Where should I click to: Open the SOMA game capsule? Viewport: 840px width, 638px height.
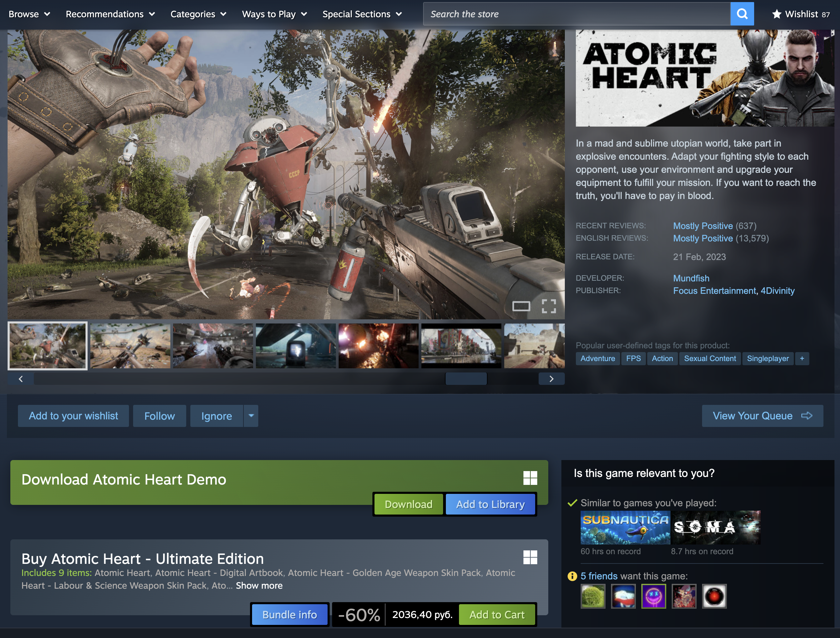pyautogui.click(x=716, y=528)
